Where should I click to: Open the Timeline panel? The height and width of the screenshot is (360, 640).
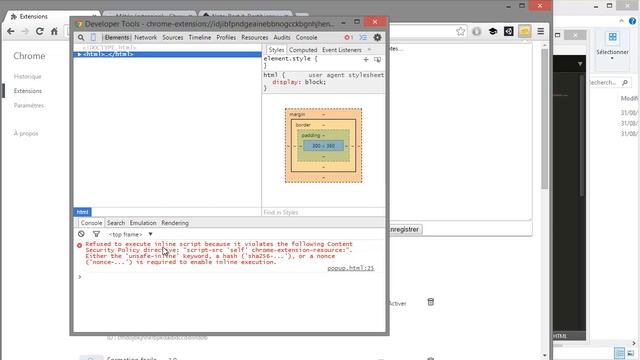(x=200, y=38)
